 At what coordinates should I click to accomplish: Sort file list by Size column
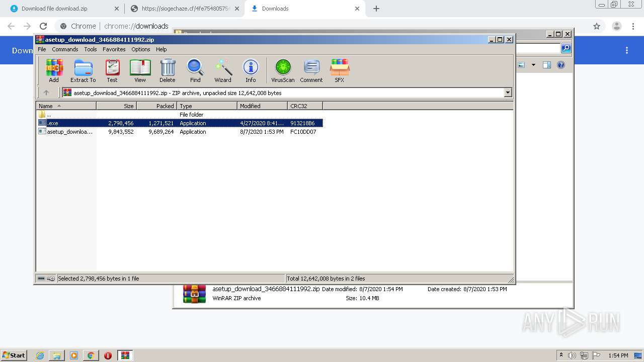(116, 106)
